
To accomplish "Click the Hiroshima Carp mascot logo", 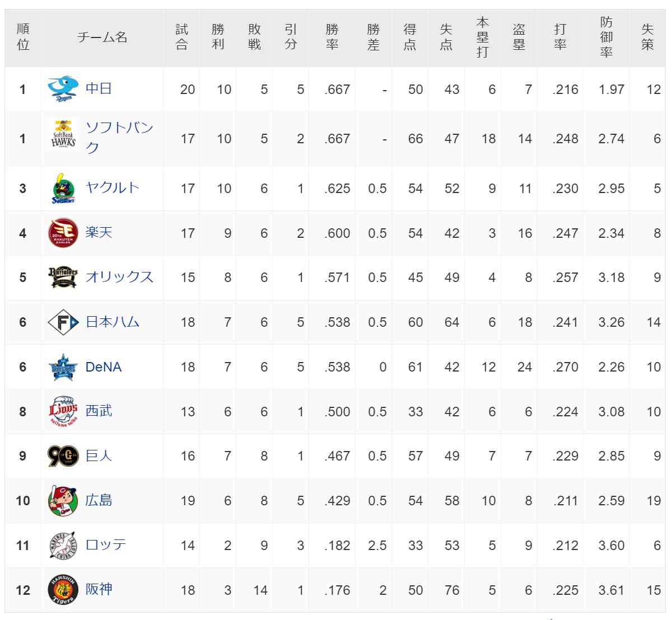I will click(63, 501).
